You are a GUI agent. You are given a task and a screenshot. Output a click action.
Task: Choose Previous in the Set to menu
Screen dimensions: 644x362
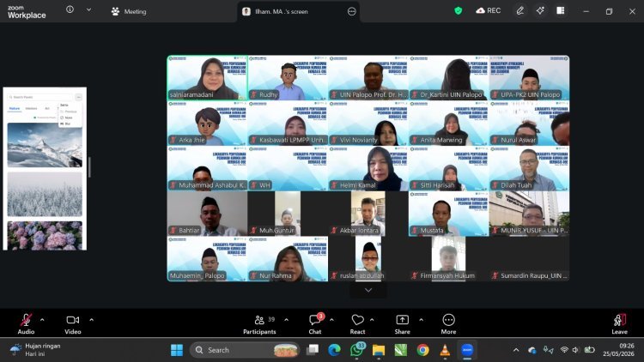tap(69, 112)
